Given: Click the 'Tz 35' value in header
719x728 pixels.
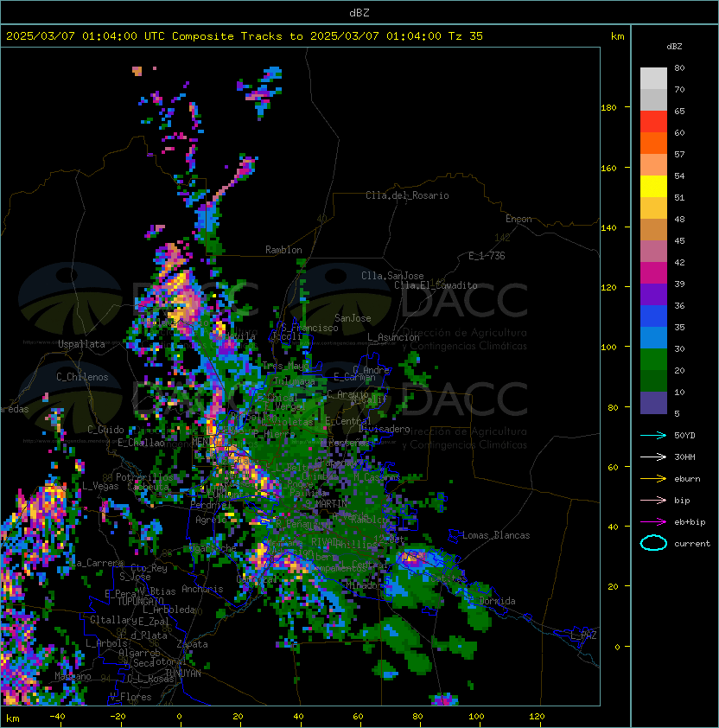Looking at the screenshot, I should (466, 36).
